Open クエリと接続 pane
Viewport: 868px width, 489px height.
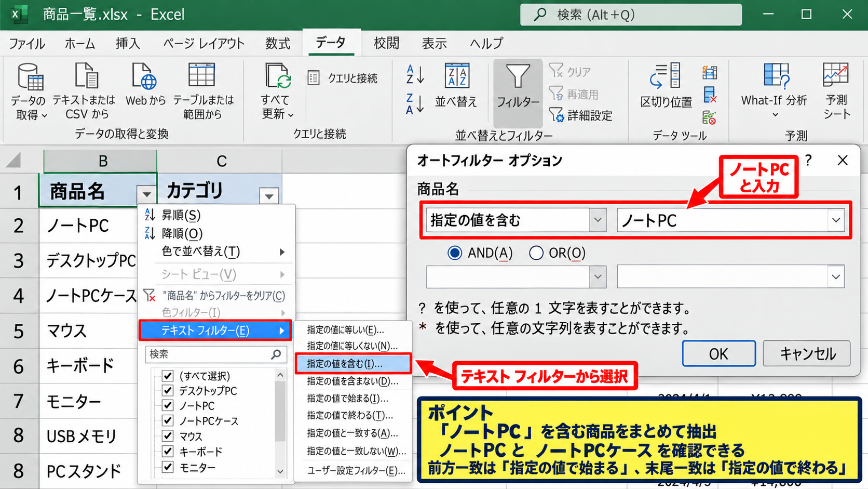pos(343,78)
